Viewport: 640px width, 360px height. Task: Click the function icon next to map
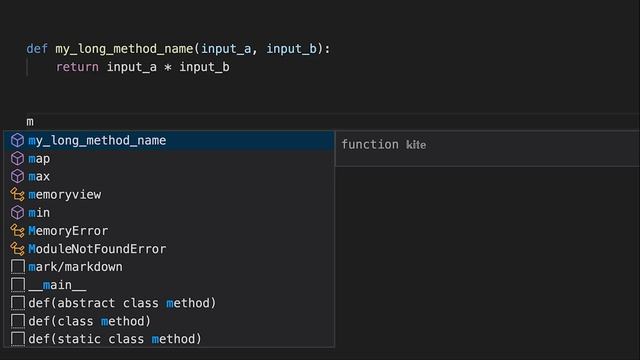(x=17, y=158)
